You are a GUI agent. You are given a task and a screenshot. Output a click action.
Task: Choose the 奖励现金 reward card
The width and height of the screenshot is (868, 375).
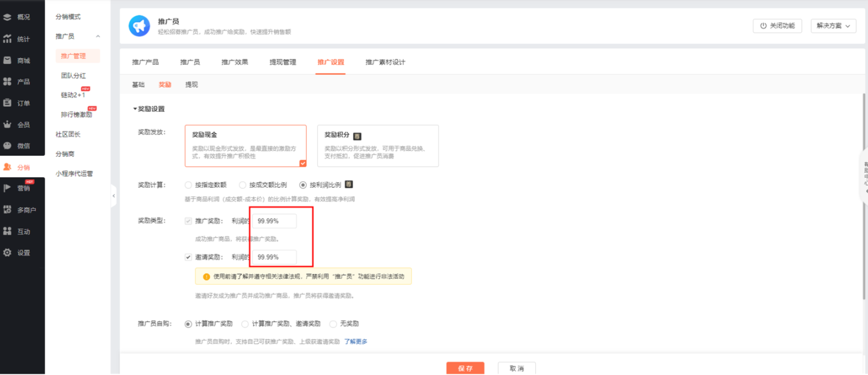pos(245,146)
